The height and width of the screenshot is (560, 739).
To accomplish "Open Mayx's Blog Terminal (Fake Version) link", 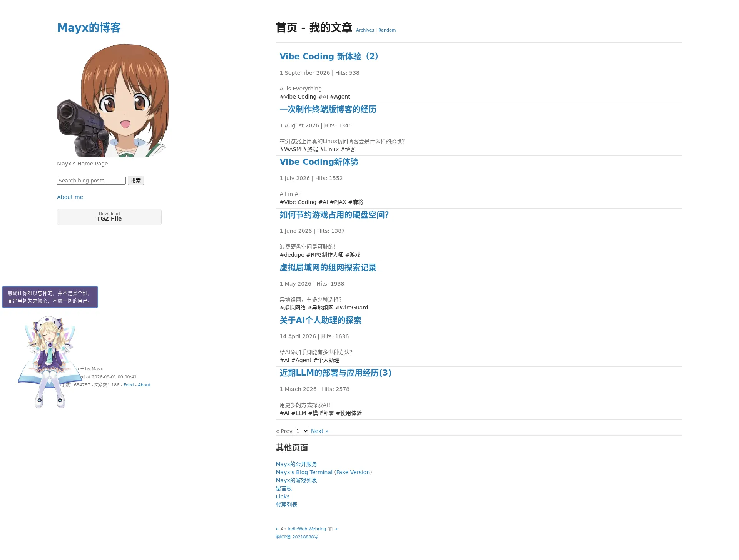I will [x=324, y=472].
